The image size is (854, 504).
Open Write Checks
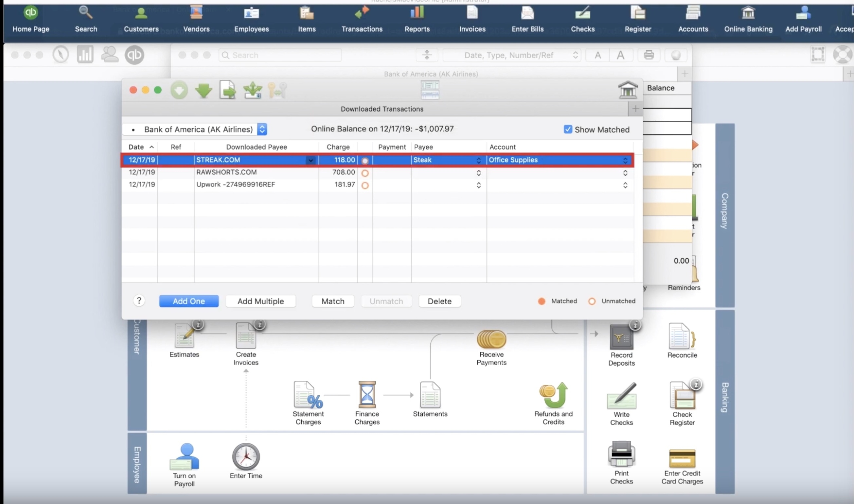tap(621, 404)
